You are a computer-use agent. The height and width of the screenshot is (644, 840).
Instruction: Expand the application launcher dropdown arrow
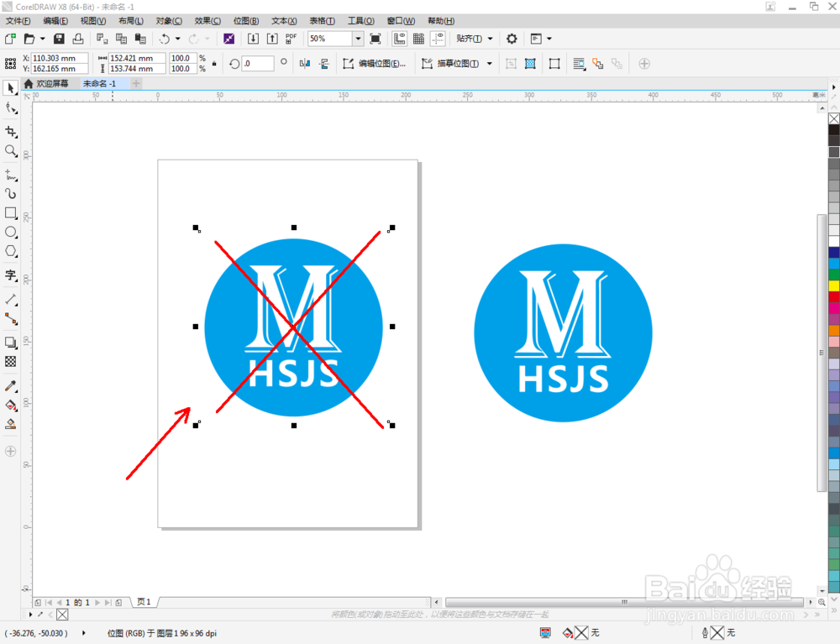click(x=549, y=39)
